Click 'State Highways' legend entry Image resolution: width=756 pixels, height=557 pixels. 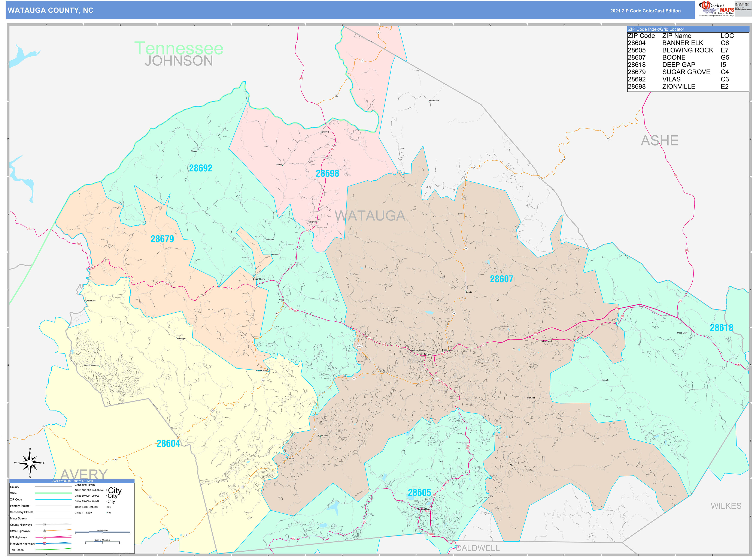coord(20,531)
